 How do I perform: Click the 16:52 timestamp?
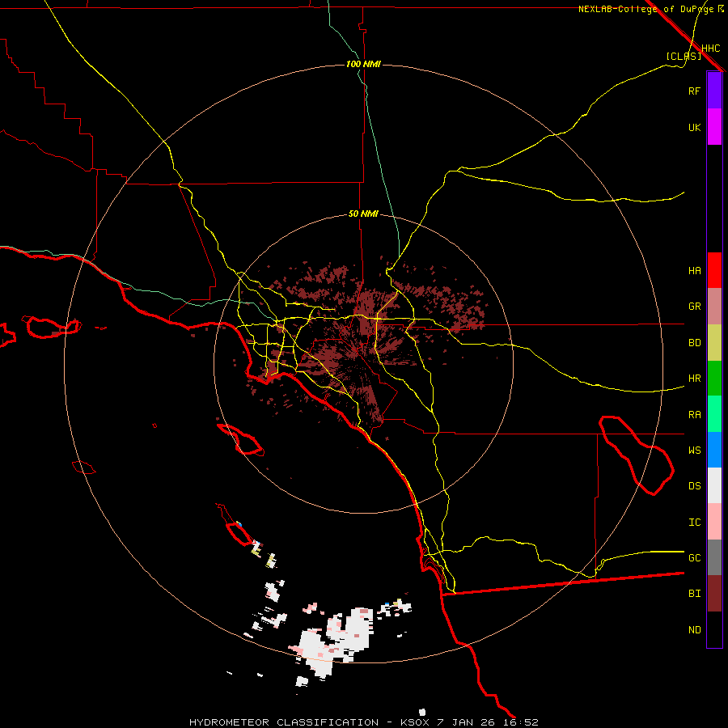click(521, 722)
